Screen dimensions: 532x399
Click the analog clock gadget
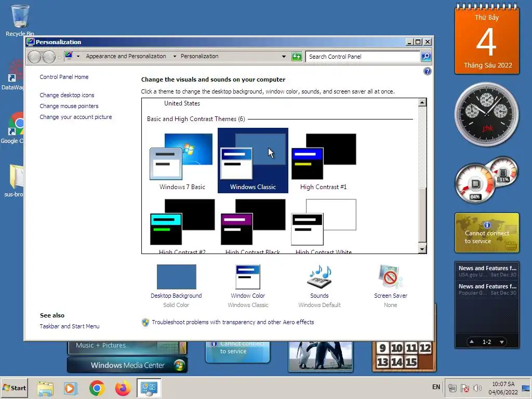486,114
